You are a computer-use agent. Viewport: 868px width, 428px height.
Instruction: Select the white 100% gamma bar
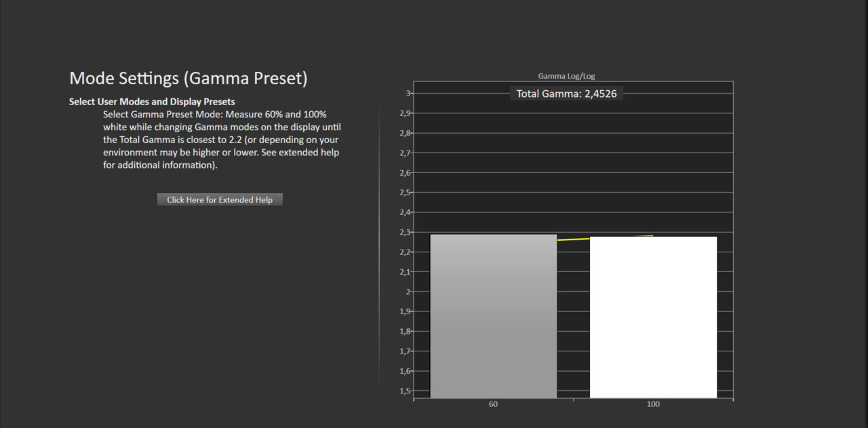653,317
